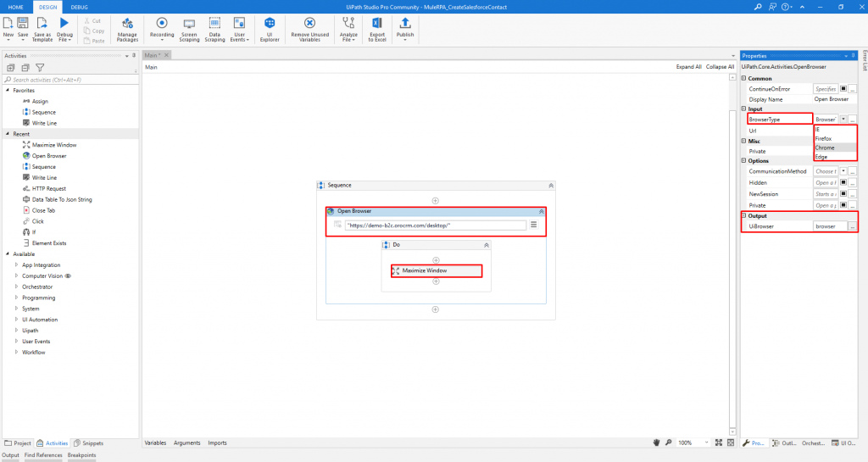Switch to DEBUG ribbon tab
Screen dimensions: 868x462
tap(79, 7)
